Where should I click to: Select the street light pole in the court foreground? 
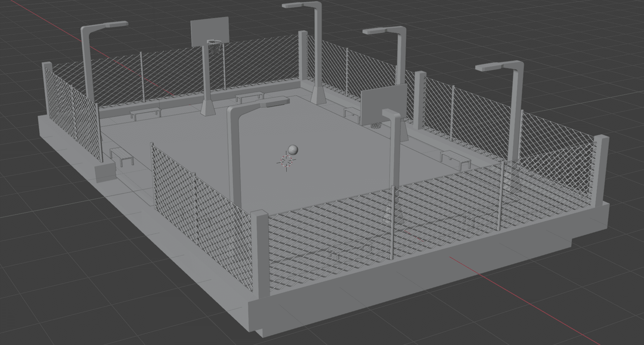pos(234,157)
